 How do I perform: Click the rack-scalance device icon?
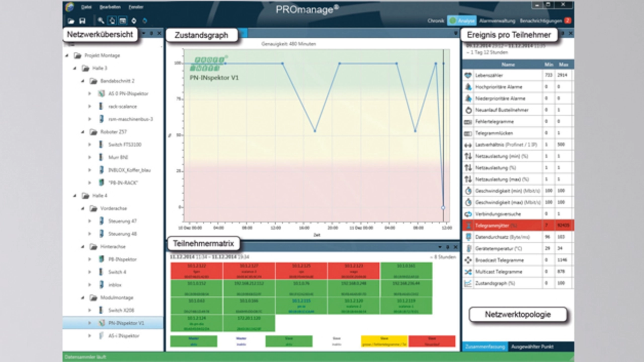101,106
